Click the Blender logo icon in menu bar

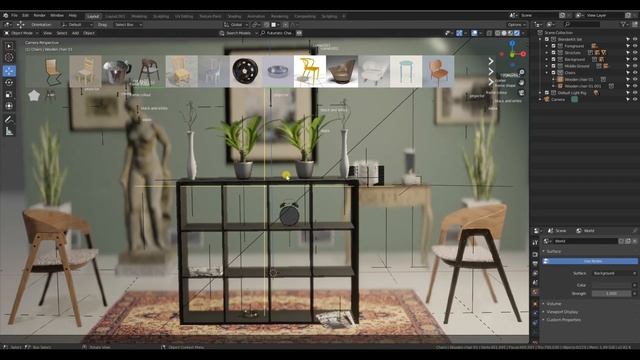click(x=6, y=16)
